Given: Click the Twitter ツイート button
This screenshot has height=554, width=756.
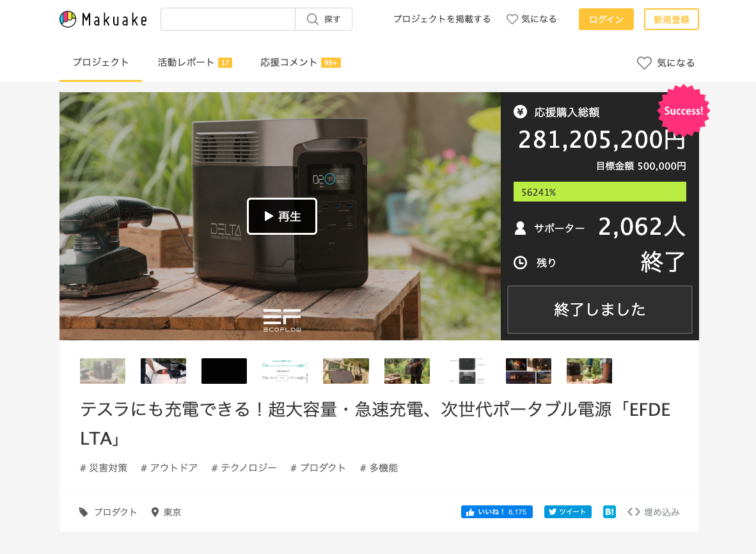Looking at the screenshot, I should tap(567, 512).
